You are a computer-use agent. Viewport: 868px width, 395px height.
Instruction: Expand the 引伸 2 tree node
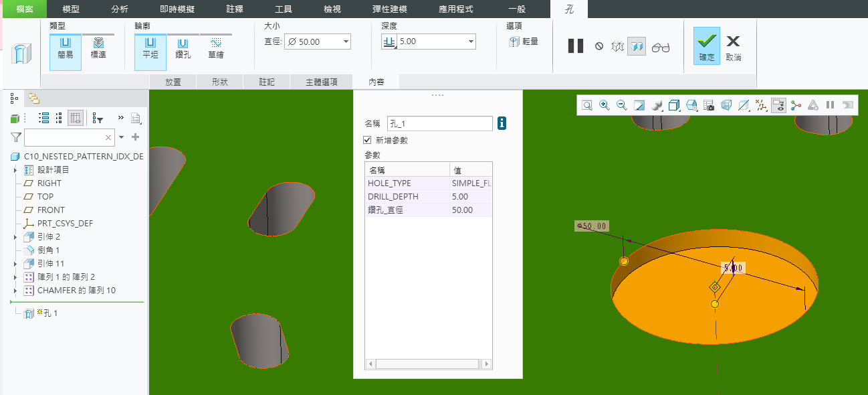[15, 237]
